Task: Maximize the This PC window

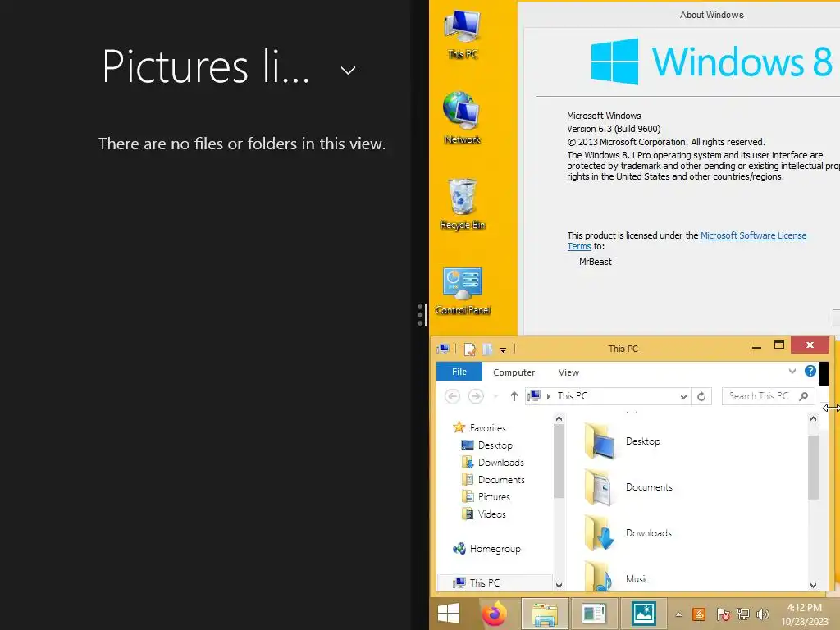Action: (x=779, y=345)
